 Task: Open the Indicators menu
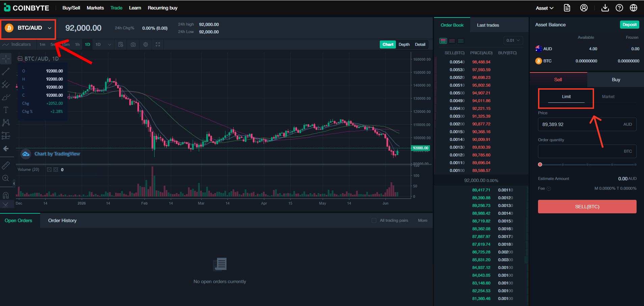(17, 44)
